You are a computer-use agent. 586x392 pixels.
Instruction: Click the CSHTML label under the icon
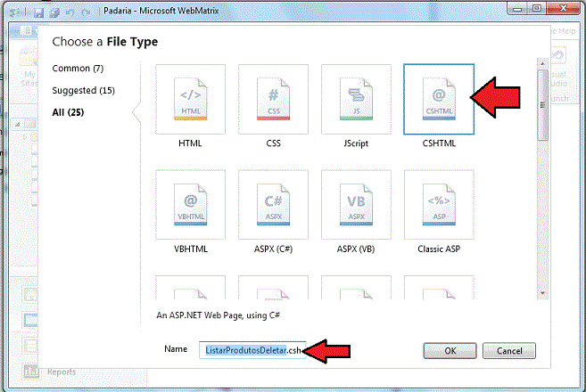tap(439, 143)
